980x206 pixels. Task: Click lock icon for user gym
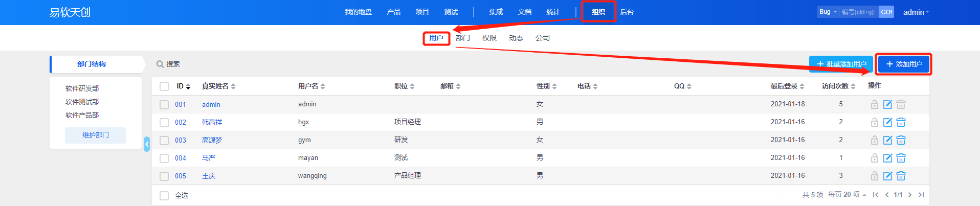coord(875,140)
